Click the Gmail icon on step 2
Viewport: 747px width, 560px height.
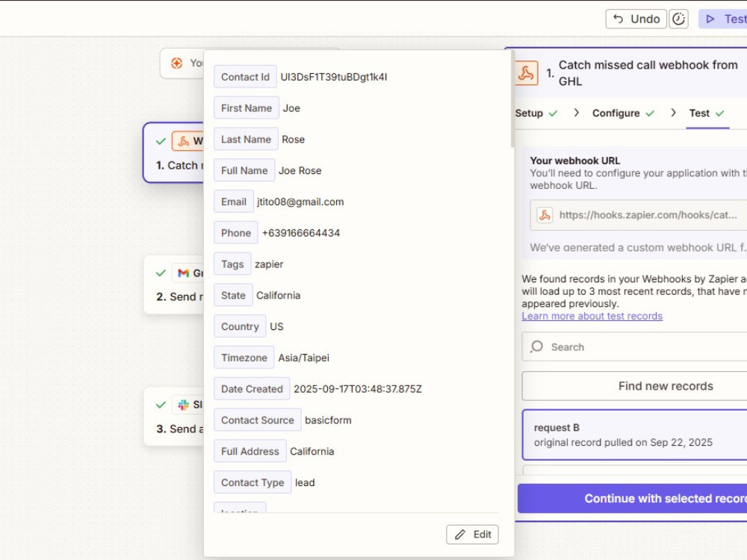click(184, 273)
